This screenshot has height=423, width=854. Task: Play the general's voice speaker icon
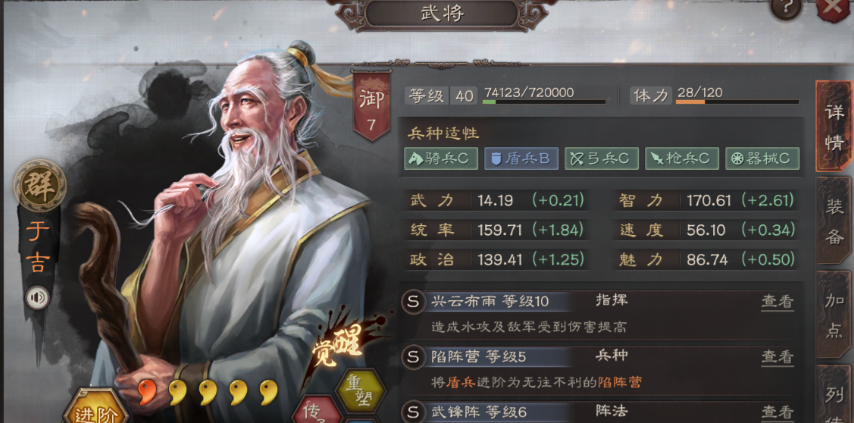pyautogui.click(x=38, y=298)
